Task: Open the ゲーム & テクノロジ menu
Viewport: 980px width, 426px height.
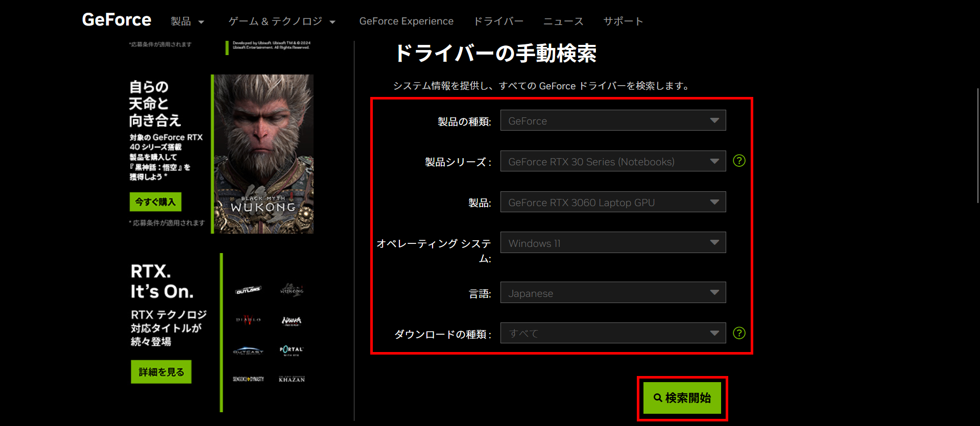Action: coord(281,21)
